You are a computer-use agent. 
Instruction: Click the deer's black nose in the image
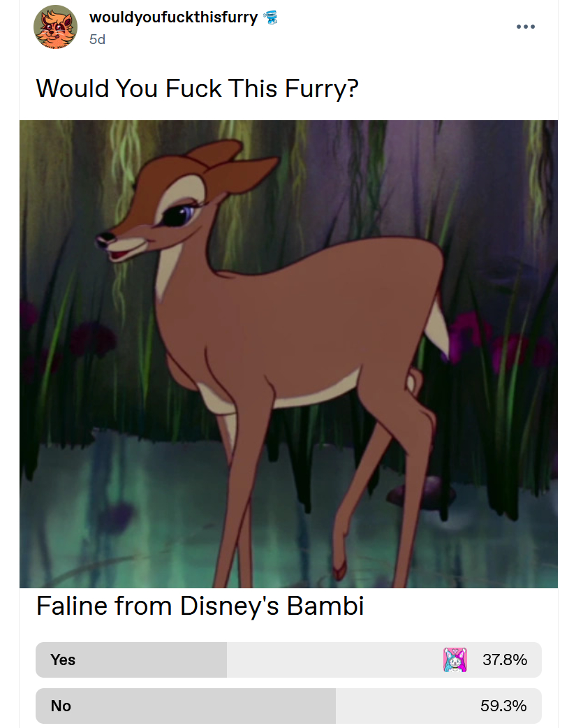105,240
